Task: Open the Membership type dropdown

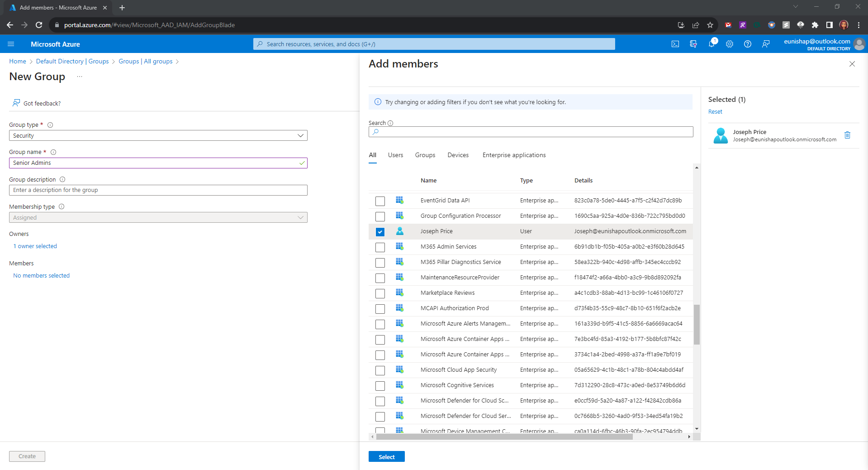Action: pos(300,217)
